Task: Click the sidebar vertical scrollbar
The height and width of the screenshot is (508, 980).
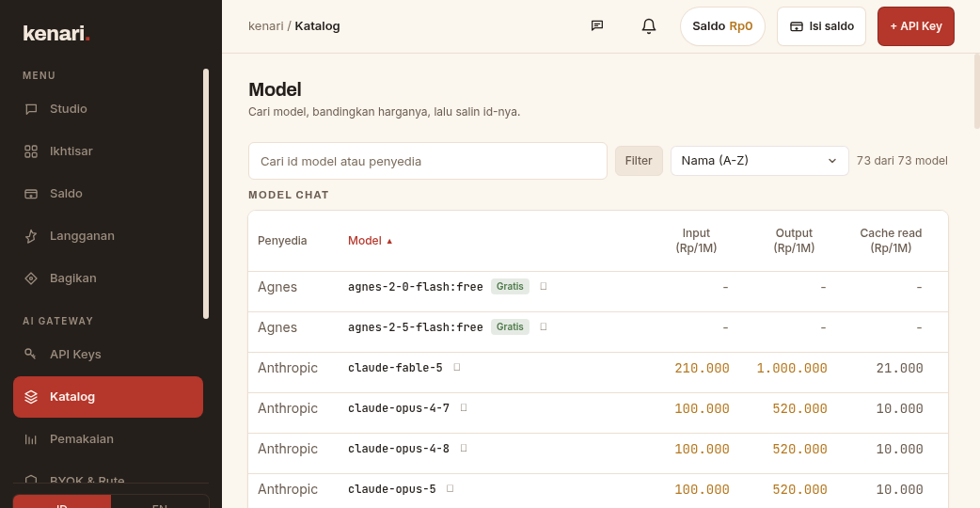Action: (206, 194)
